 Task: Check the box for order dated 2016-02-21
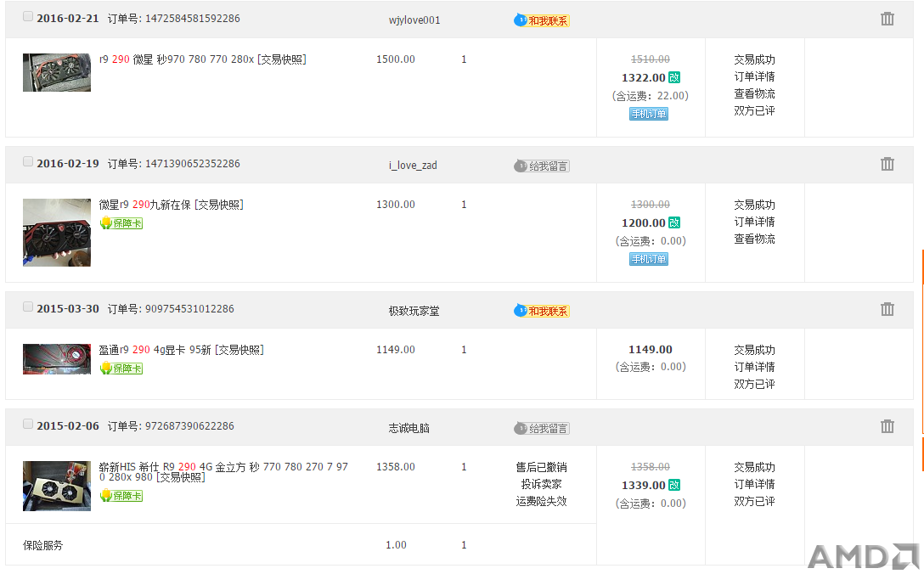[x=28, y=16]
